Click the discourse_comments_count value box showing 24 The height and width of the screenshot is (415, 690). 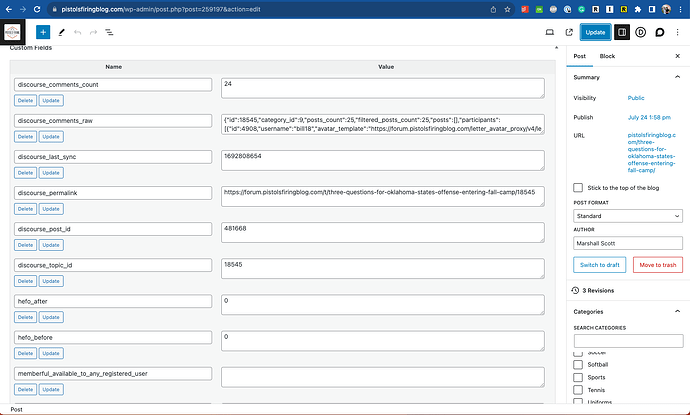pyautogui.click(x=383, y=88)
